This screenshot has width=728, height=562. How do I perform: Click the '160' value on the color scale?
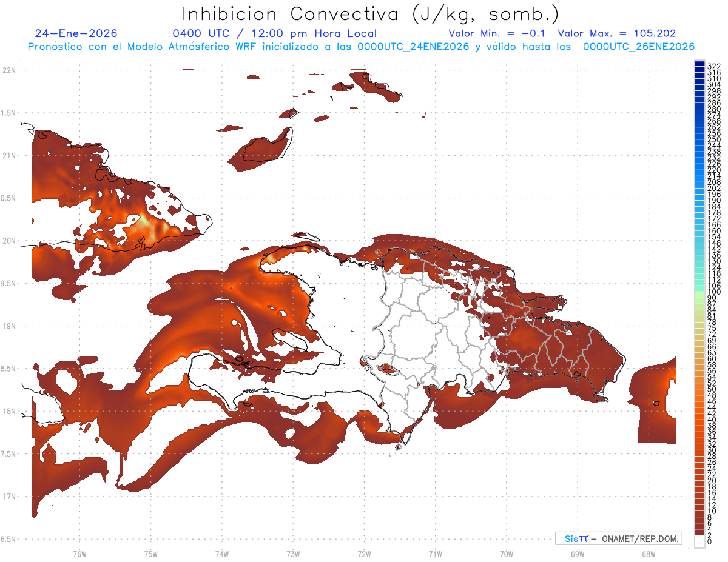(714, 231)
